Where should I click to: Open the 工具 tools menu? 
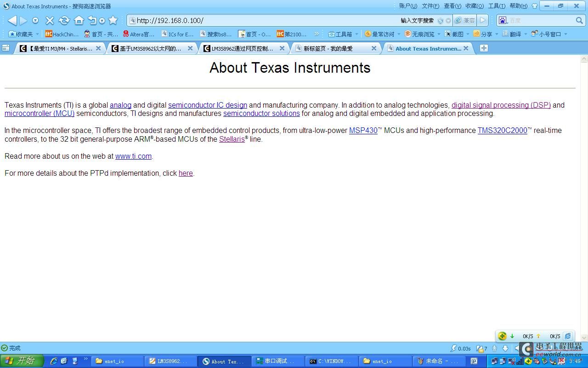click(497, 6)
